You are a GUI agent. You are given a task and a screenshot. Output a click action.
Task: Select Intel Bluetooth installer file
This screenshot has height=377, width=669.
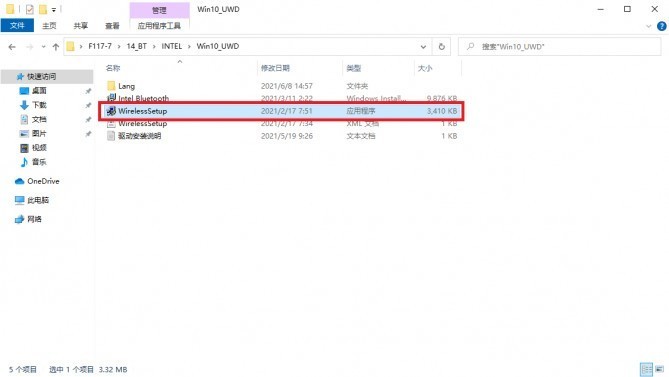[143, 98]
